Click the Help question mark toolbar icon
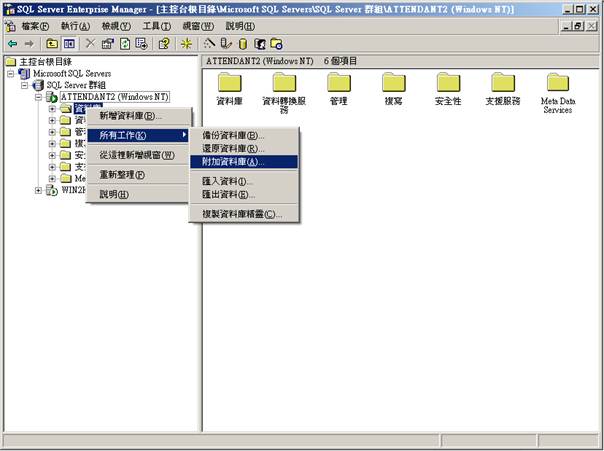Viewport: 604px width, 451px height. (x=164, y=44)
